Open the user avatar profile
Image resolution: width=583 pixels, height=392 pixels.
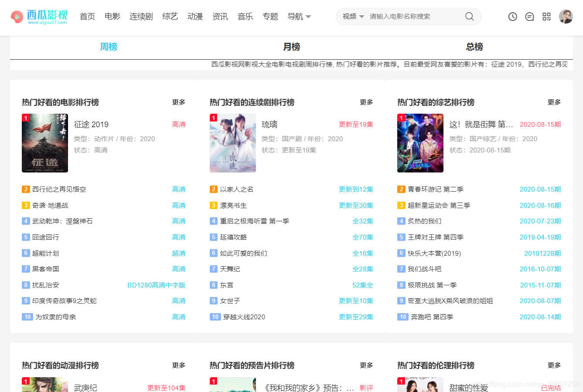pyautogui.click(x=566, y=17)
